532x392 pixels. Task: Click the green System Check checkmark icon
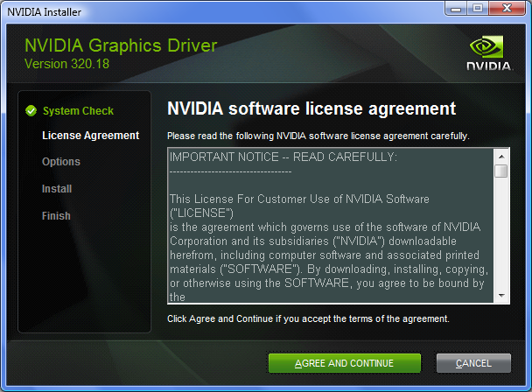point(31,110)
